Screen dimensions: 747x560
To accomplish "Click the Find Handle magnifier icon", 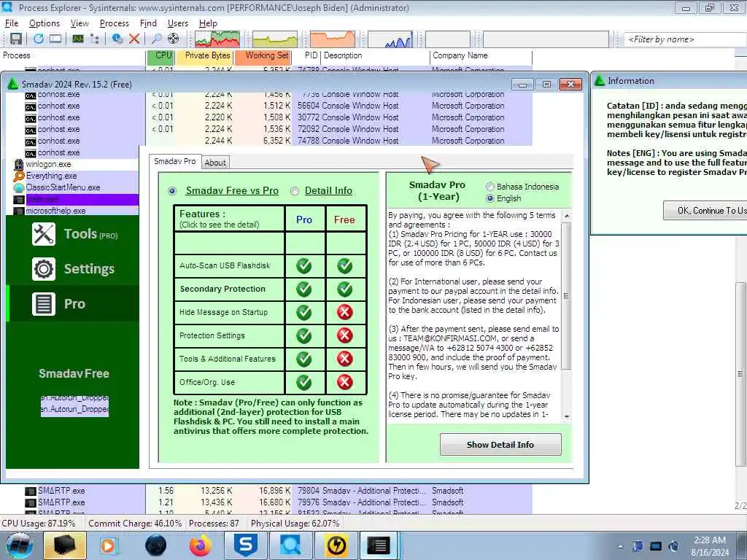I will tap(156, 39).
